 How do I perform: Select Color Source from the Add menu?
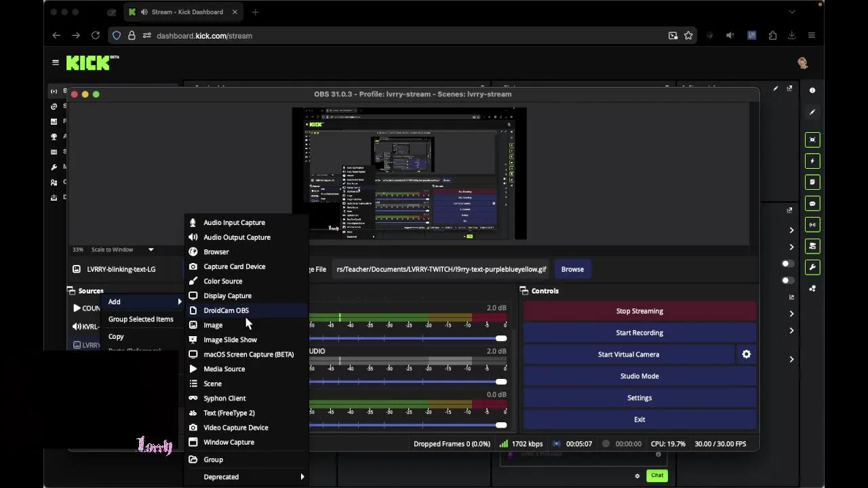point(245,281)
